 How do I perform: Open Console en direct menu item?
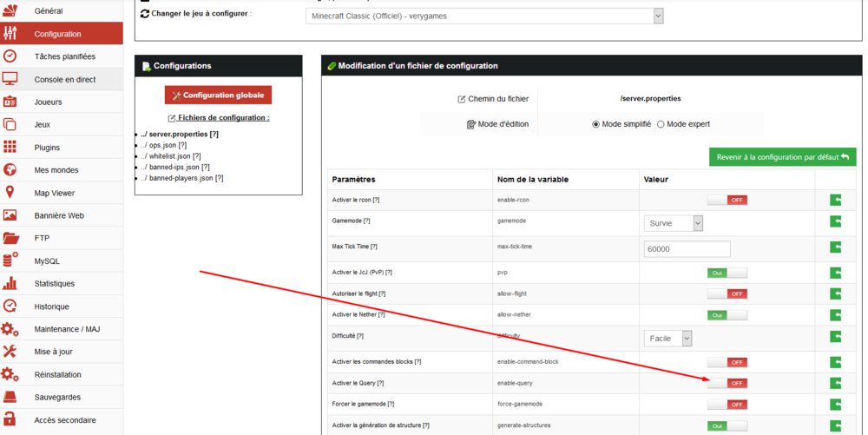64,79
